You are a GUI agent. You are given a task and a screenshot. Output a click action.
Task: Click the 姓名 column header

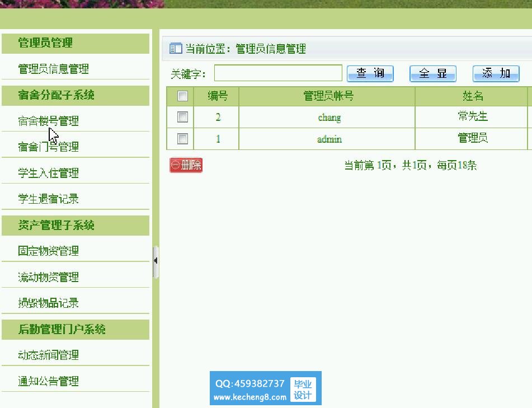[473, 96]
